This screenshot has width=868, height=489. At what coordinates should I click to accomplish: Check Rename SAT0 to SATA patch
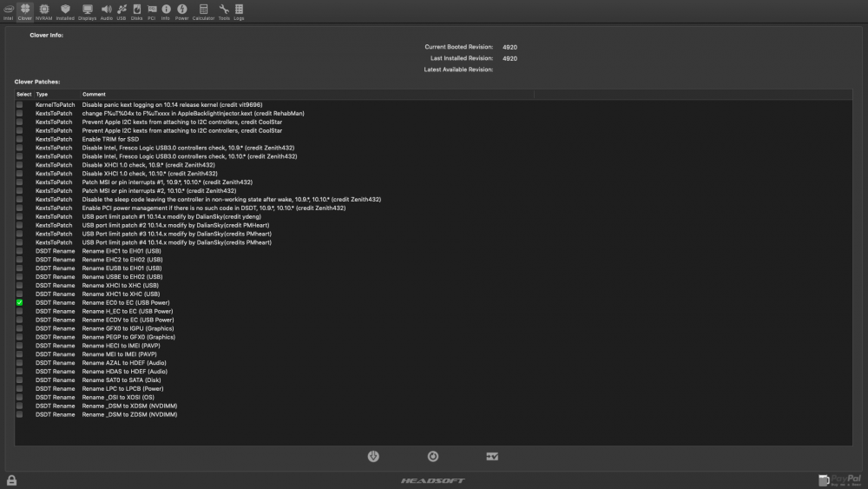[x=19, y=380]
